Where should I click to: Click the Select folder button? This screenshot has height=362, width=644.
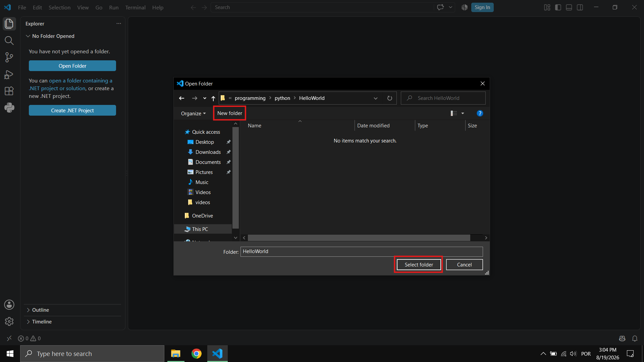[419, 265]
